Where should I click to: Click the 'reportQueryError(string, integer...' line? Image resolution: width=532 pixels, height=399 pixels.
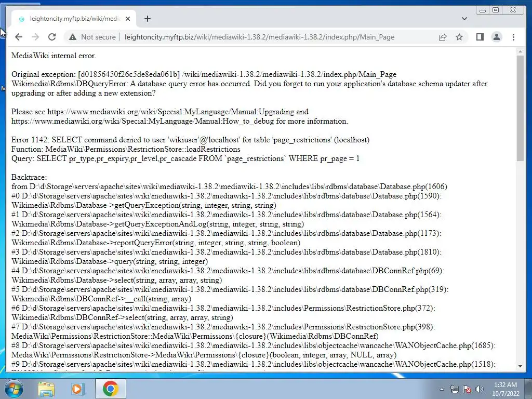coord(156,243)
